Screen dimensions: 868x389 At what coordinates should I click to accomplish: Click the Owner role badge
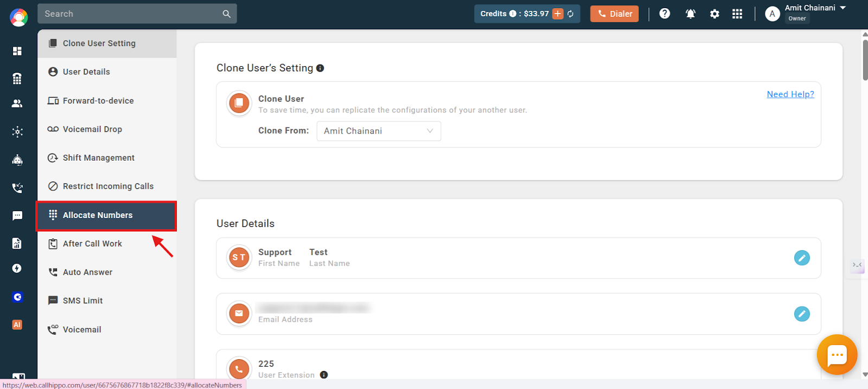797,18
